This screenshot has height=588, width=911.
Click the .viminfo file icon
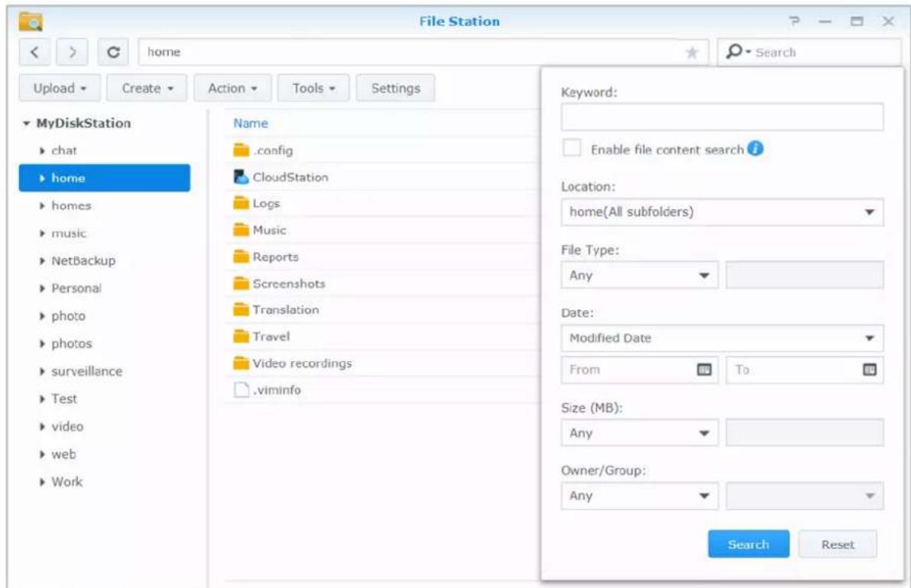[241, 389]
